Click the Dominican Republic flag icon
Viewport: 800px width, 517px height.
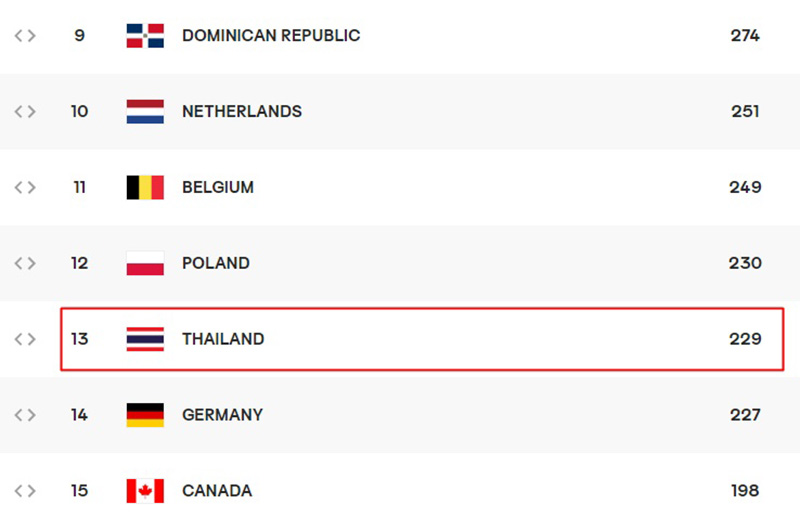pos(145,36)
